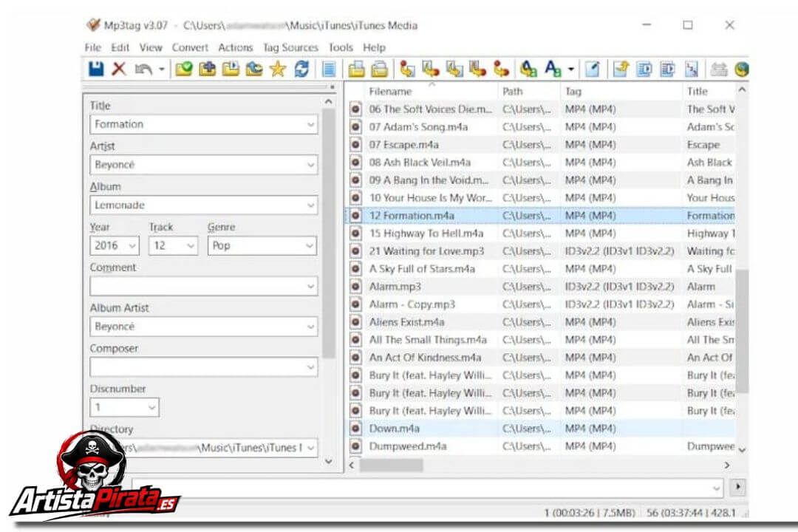This screenshot has width=798, height=532.
Task: Open the Discnumber dropdown
Action: coord(151,407)
